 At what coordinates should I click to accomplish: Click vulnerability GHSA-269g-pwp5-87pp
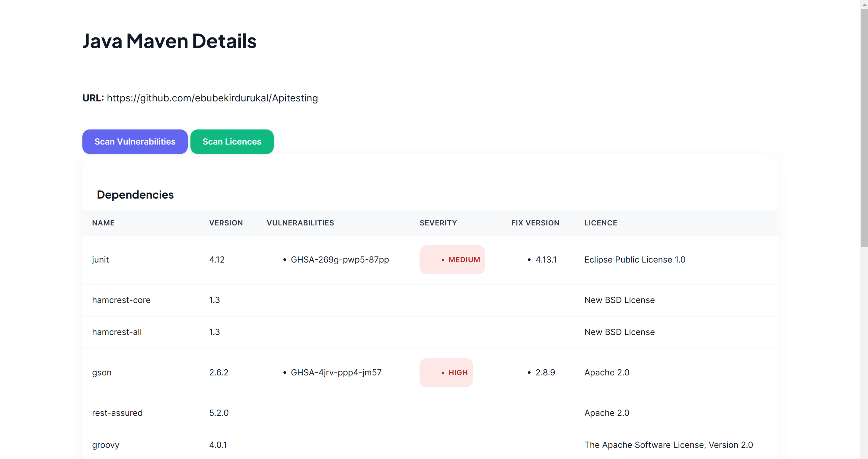pyautogui.click(x=340, y=260)
